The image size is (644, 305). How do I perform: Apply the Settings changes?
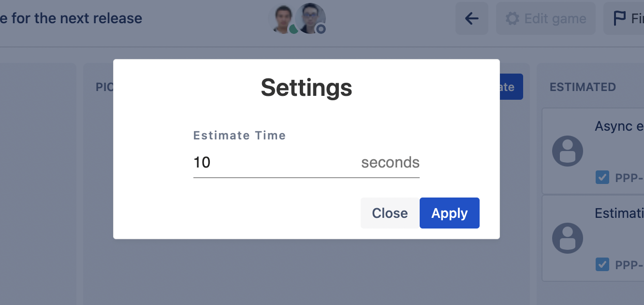coord(449,213)
